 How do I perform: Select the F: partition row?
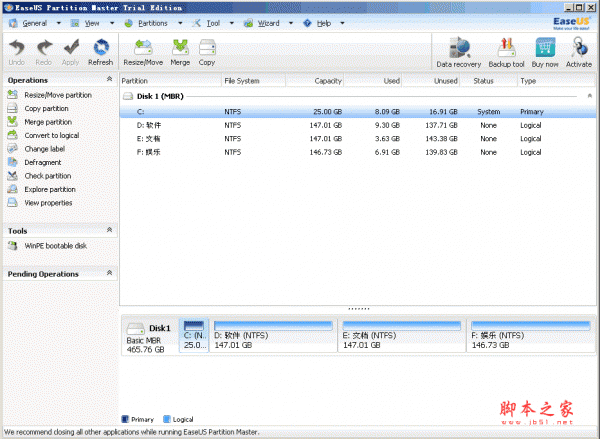[358, 152]
